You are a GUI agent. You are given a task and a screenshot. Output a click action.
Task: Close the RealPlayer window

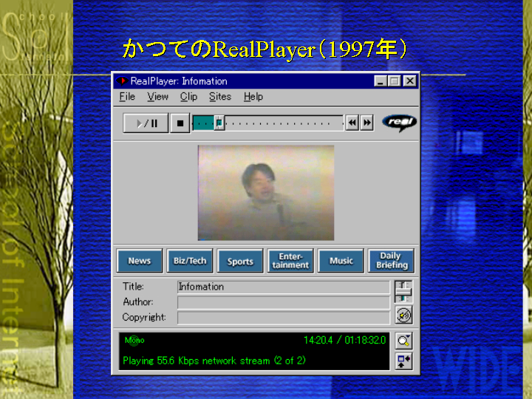(x=410, y=81)
